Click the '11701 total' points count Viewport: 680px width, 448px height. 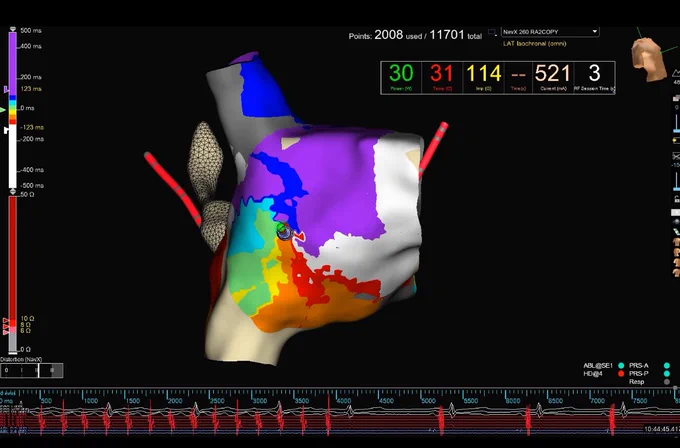[455, 35]
